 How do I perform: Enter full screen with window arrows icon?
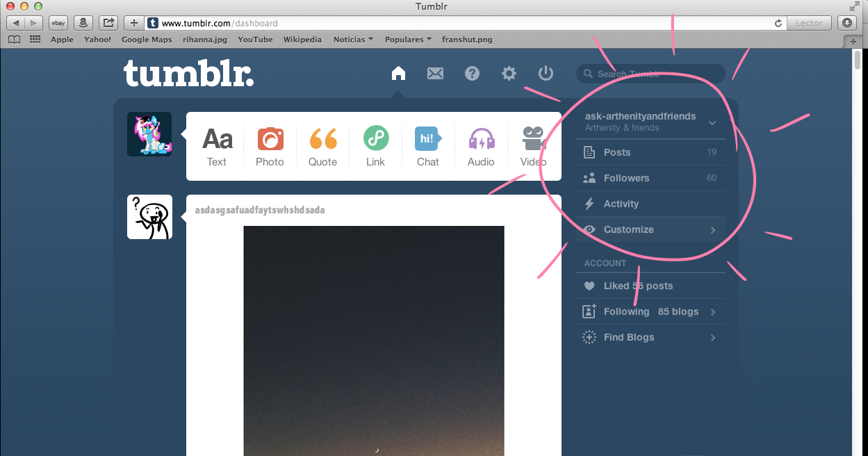tap(855, 6)
